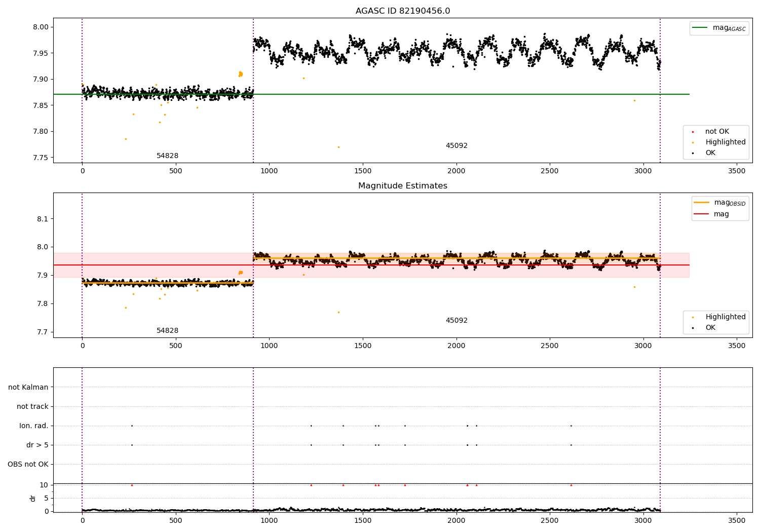Click the '8.00' y-axis tick in top plot

41,27
